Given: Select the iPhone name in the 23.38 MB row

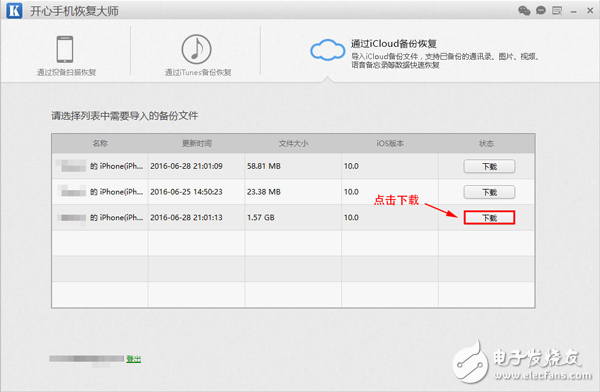Looking at the screenshot, I should (99, 192).
